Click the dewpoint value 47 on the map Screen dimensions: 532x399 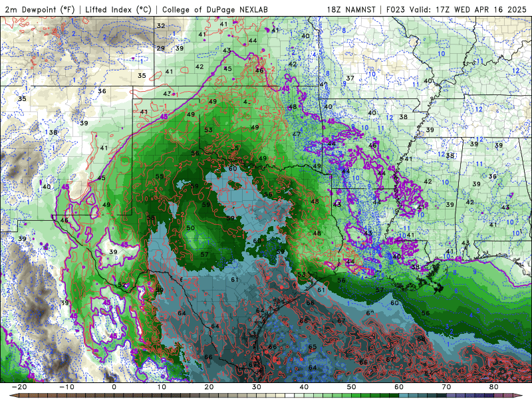pyautogui.click(x=297, y=134)
